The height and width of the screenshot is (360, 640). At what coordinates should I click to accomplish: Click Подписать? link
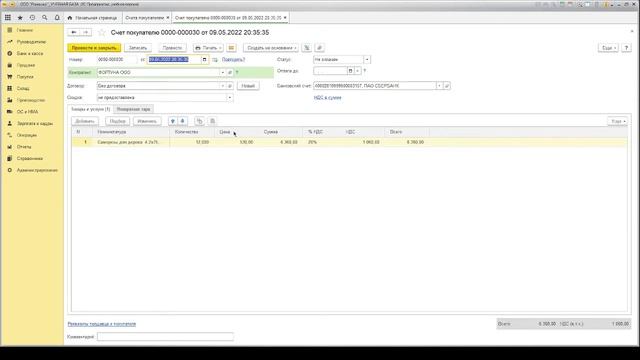point(233,60)
